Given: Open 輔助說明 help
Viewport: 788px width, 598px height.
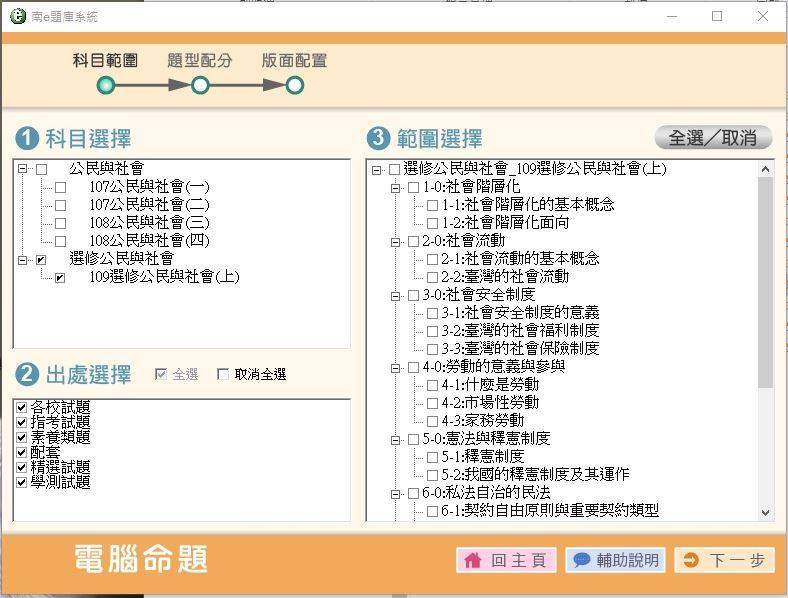Looking at the screenshot, I should 616,560.
